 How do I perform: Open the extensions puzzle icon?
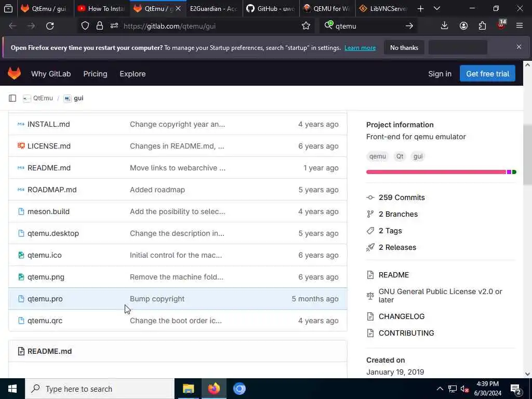482,26
